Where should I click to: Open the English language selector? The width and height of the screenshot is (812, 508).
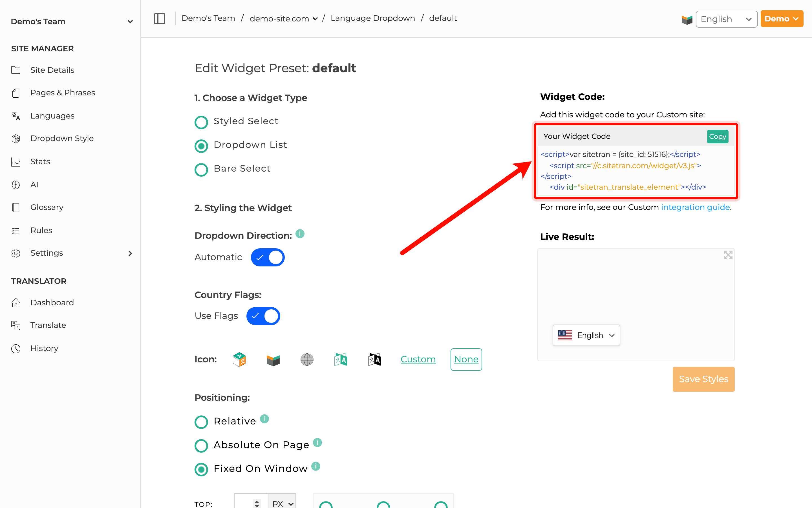[727, 19]
